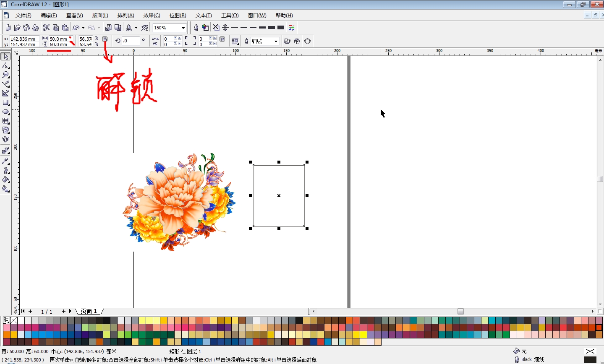604x364 pixels.
Task: Activate the Text tool (字)
Action: point(5,140)
